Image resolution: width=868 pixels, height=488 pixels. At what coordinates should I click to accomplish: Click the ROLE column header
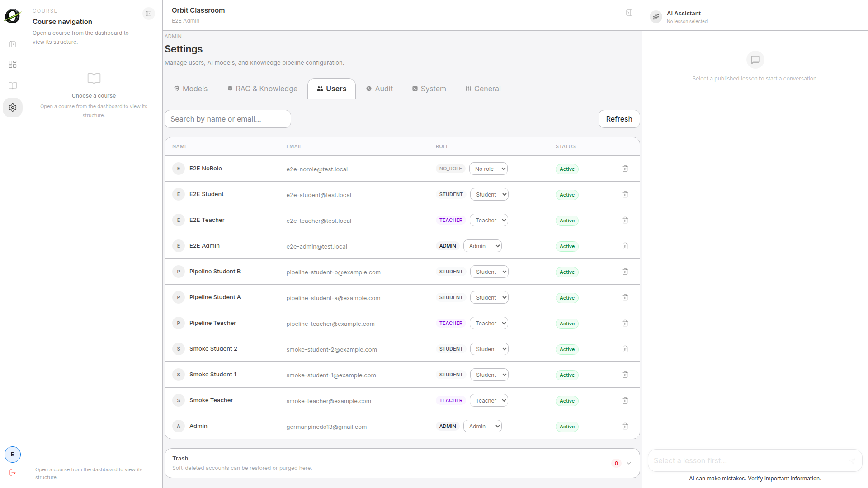point(442,146)
